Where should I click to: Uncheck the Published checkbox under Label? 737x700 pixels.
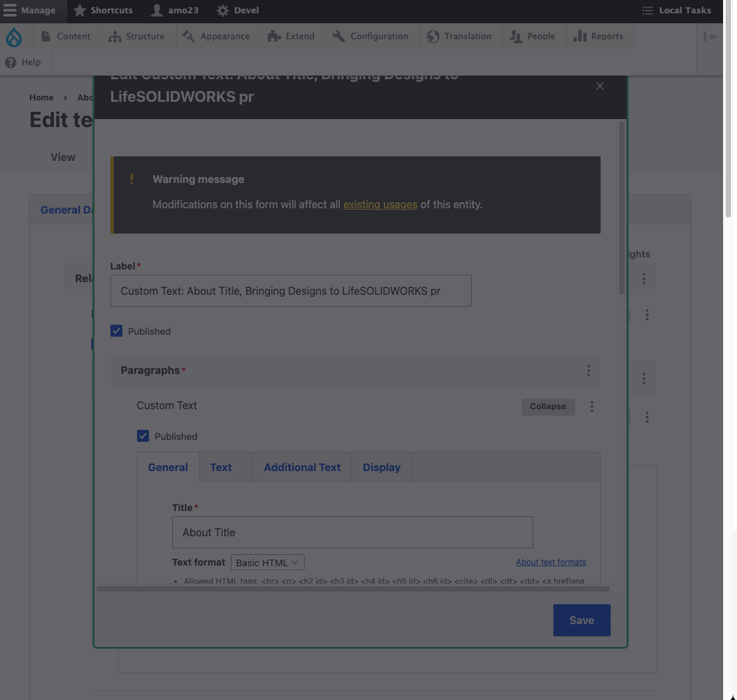pyautogui.click(x=116, y=331)
